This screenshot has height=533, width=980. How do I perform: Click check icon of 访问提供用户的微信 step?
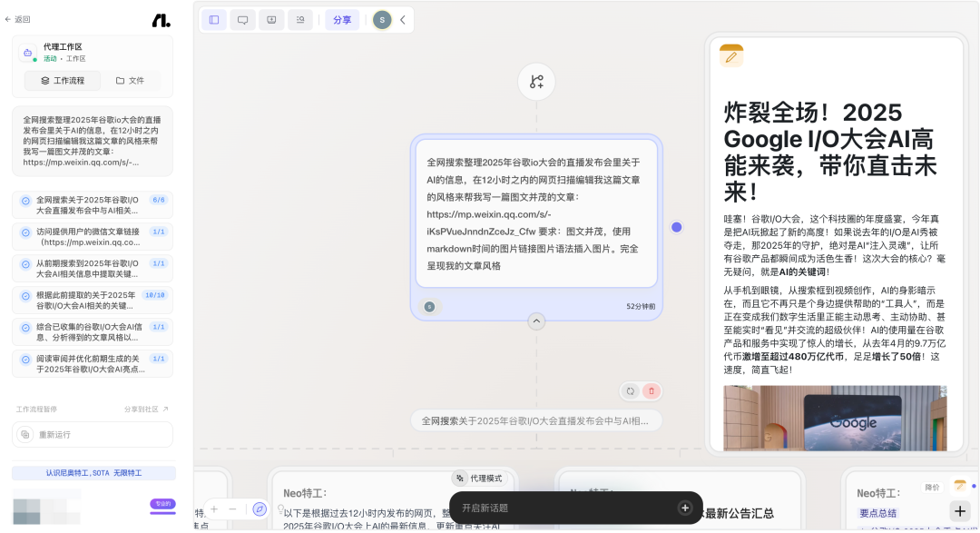point(25,232)
